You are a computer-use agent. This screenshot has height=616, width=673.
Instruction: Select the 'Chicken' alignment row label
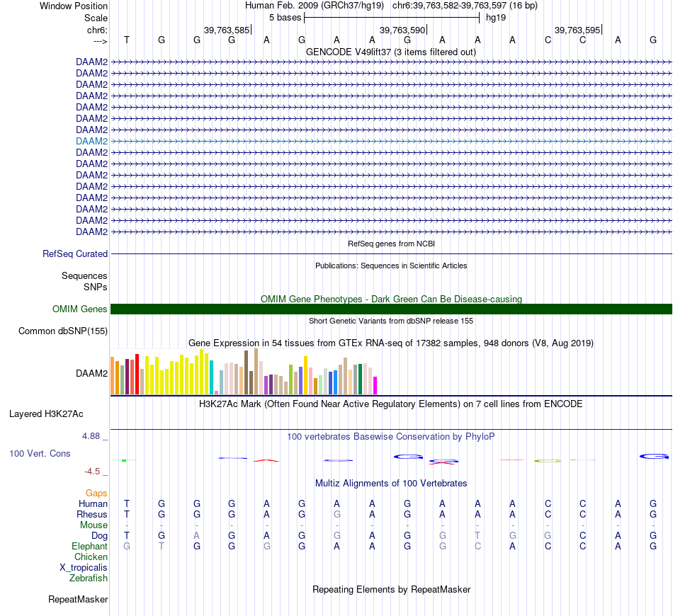pos(91,557)
